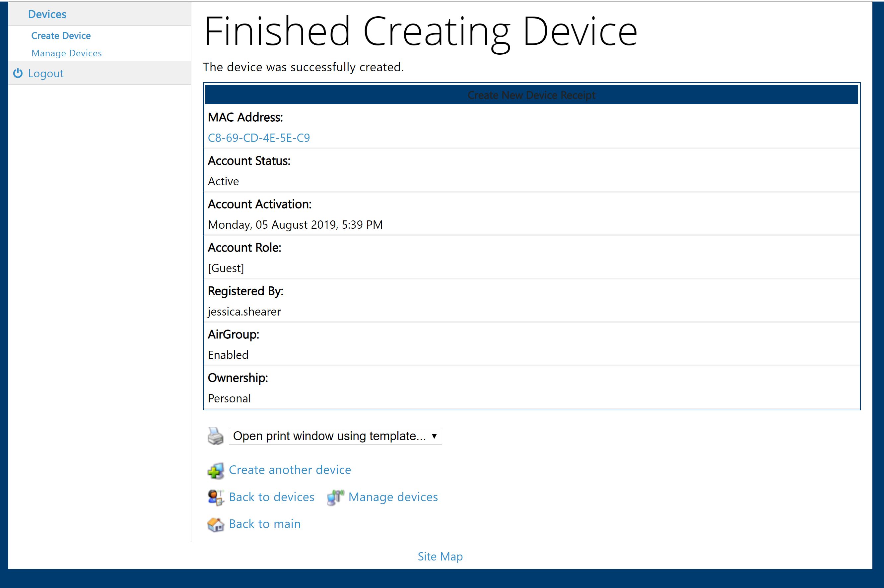
Task: Open MAC address C8-69-CD-4E-5E-C9 link
Action: click(259, 138)
